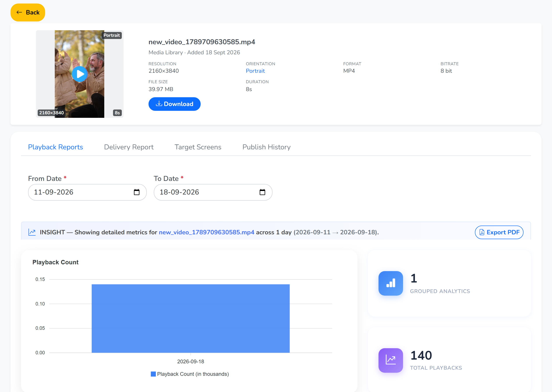This screenshot has height=392, width=552.
Task: Click the blue bar for 2026-09-18
Action: tap(191, 318)
